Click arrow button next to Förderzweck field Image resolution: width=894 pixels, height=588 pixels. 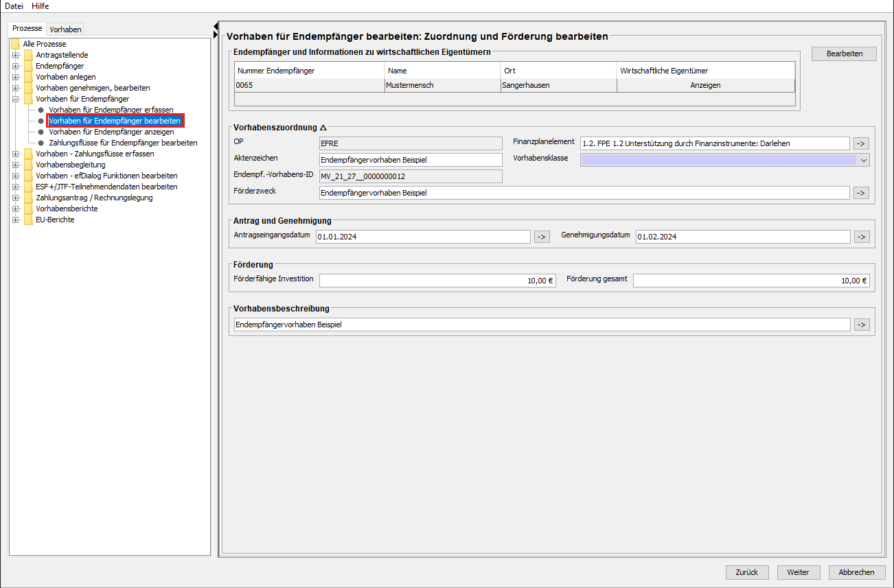coord(862,193)
